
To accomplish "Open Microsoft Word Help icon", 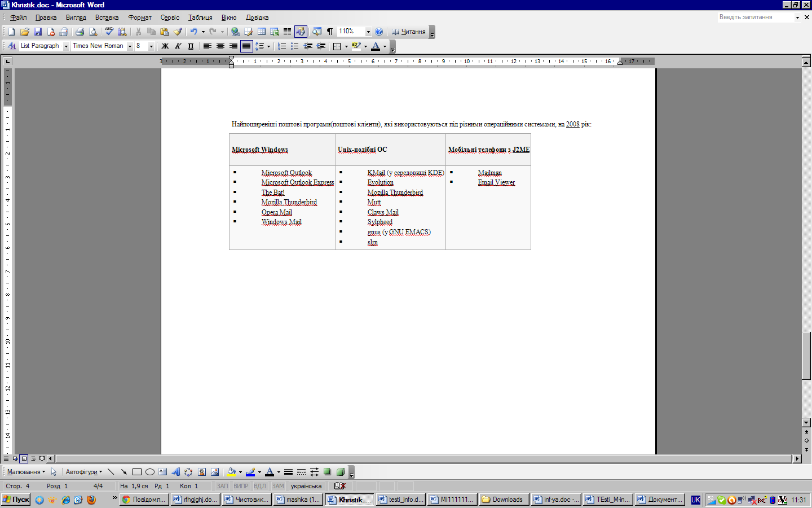I will click(379, 32).
